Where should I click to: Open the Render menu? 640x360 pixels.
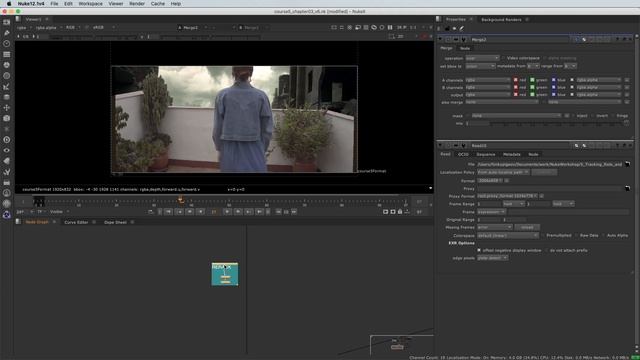tap(137, 4)
